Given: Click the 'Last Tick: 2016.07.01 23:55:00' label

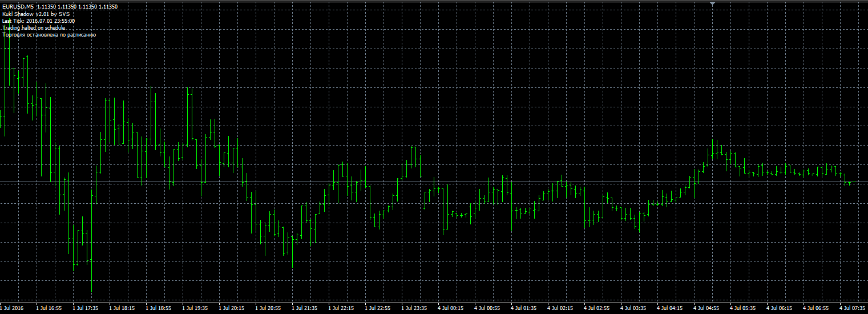Looking at the screenshot, I should [38, 21].
